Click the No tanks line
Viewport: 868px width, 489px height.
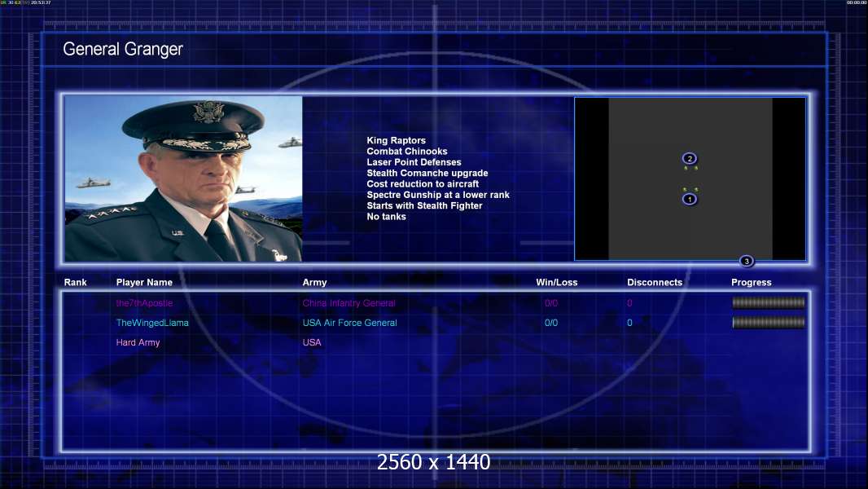(x=387, y=217)
